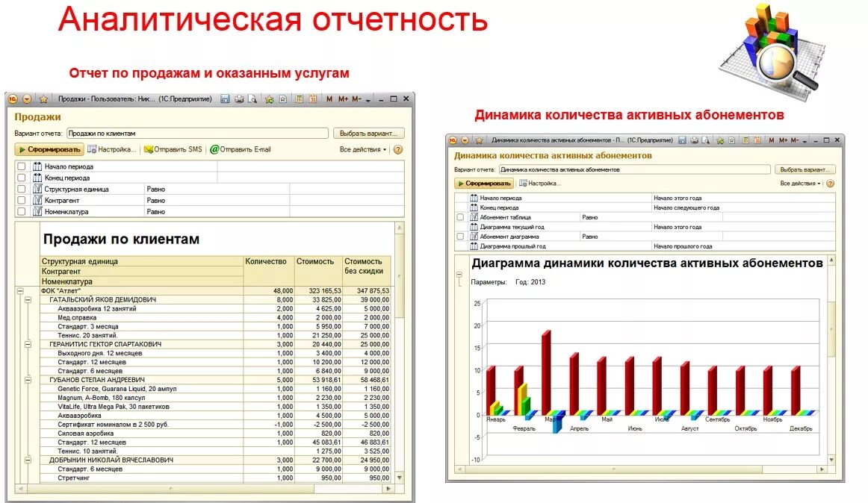
Task: Enable the Конец периода checkbox in Продажи
Action: tap(21, 178)
